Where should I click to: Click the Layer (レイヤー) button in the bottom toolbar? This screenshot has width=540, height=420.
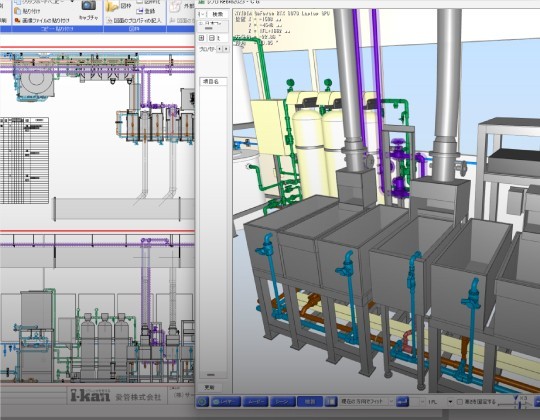tap(226, 402)
